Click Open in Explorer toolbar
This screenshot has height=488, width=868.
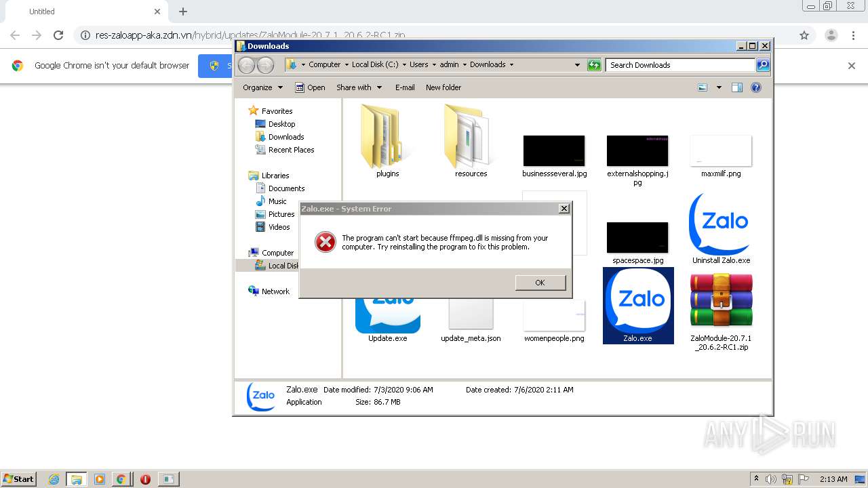(x=310, y=87)
